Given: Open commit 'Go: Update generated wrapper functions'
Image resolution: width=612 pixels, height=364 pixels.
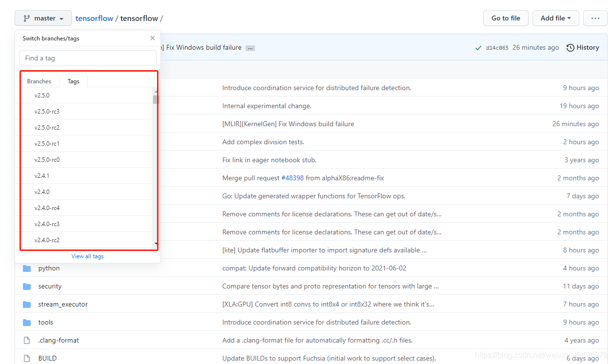Looking at the screenshot, I should point(314,196).
